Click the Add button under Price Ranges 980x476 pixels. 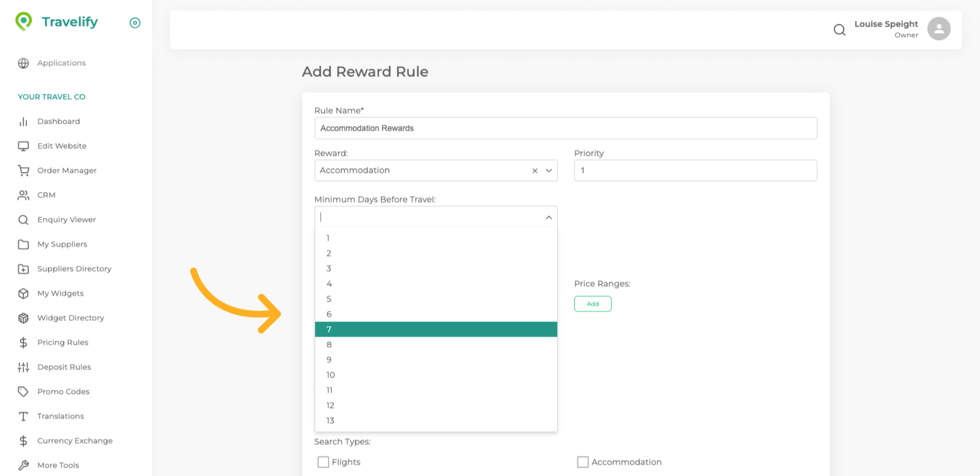click(592, 304)
